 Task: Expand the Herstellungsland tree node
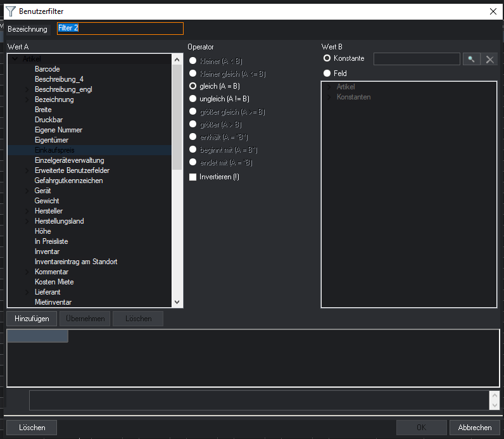pos(27,221)
